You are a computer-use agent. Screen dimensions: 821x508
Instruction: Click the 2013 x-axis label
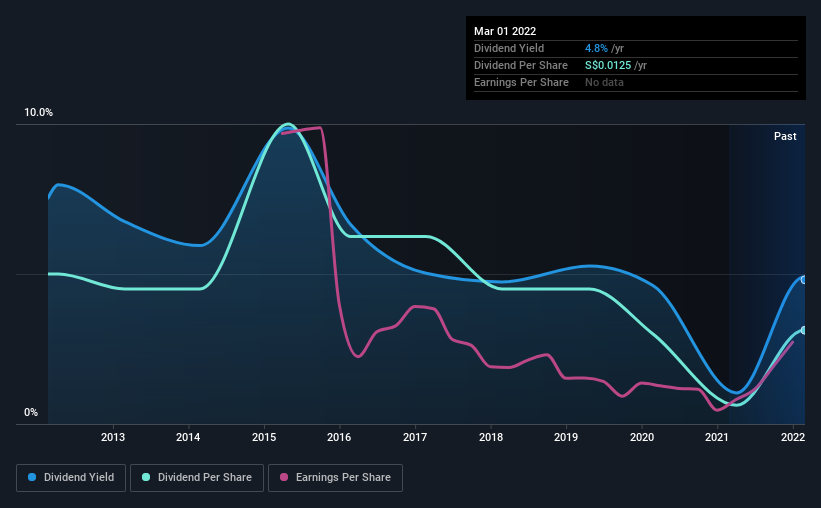click(113, 437)
